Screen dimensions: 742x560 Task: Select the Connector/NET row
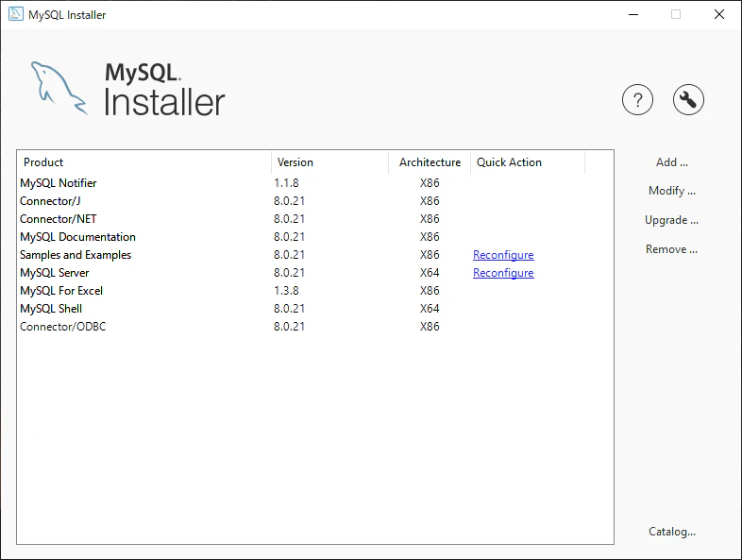315,219
